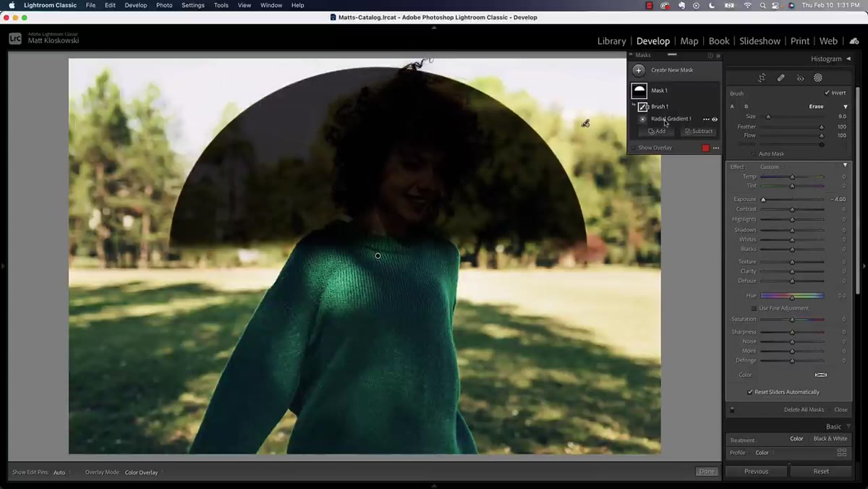Open the Effect Custom preset dropdown
The image size is (868, 489).
tap(771, 167)
